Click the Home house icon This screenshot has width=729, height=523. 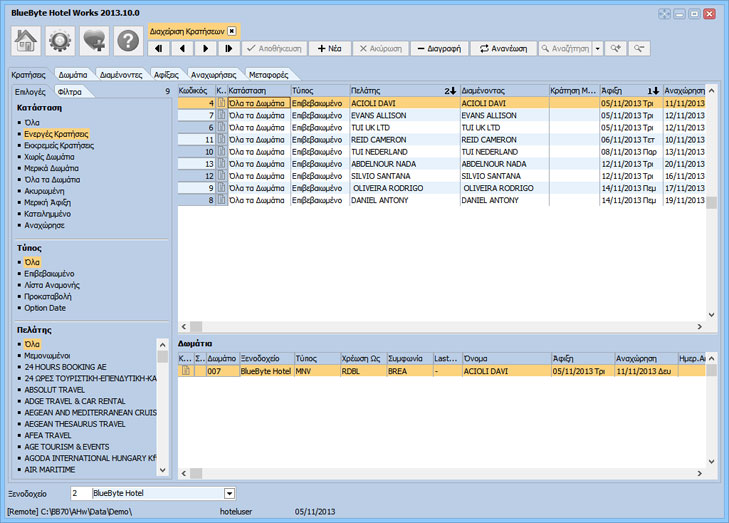[x=28, y=40]
